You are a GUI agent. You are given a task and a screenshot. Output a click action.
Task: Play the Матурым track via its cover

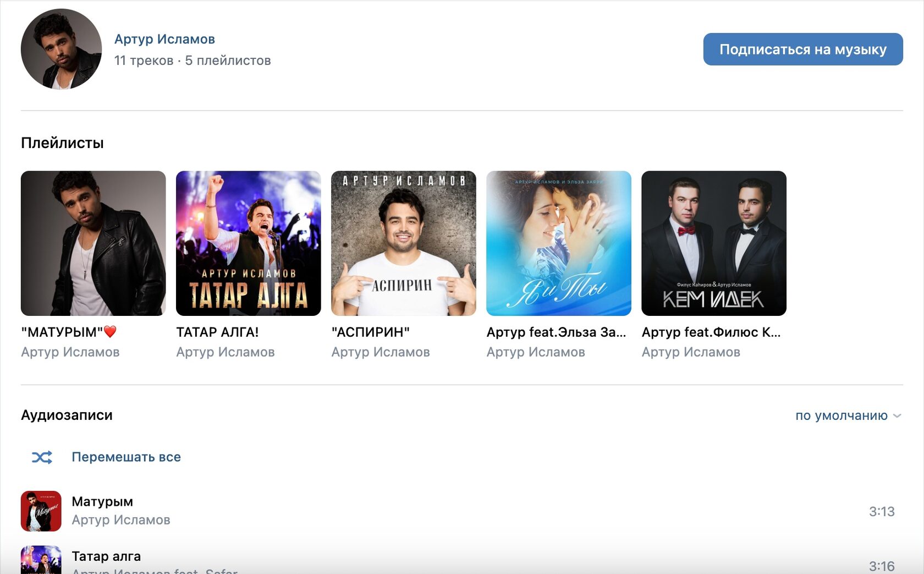coord(41,511)
